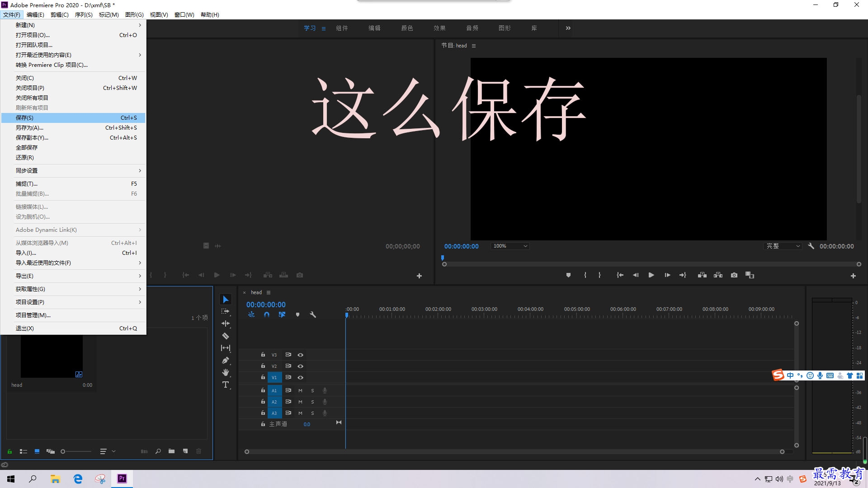The height and width of the screenshot is (488, 868).
Task: Select the Slip tool
Action: pyautogui.click(x=226, y=348)
